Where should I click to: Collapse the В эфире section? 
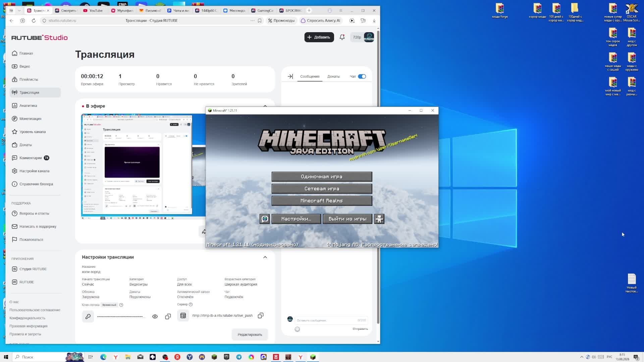(x=265, y=106)
